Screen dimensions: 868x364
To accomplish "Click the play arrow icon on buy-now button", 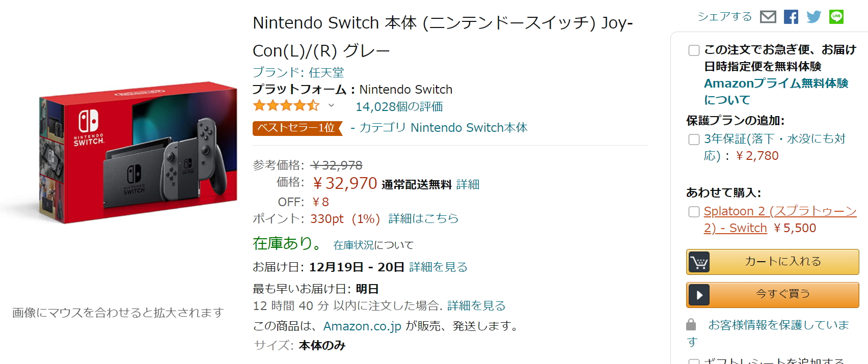I will coord(699,295).
